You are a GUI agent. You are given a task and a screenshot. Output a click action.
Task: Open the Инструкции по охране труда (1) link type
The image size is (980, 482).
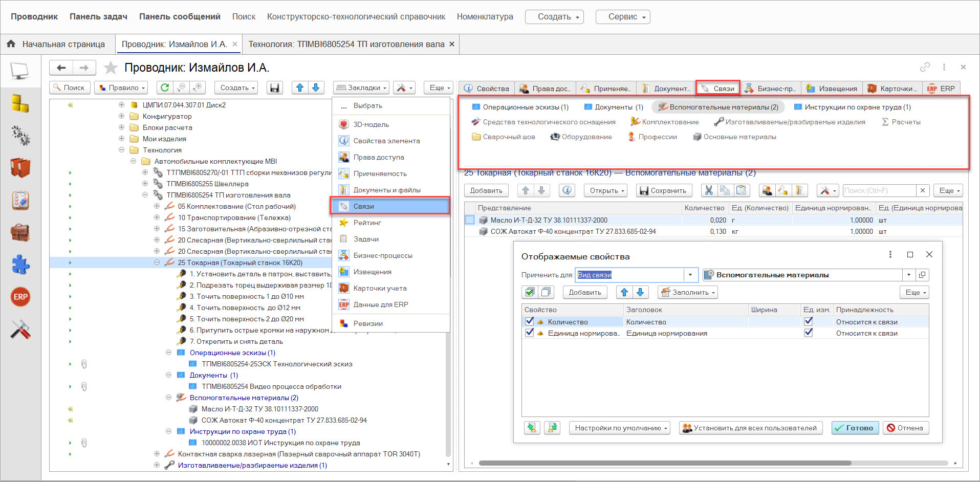[853, 107]
